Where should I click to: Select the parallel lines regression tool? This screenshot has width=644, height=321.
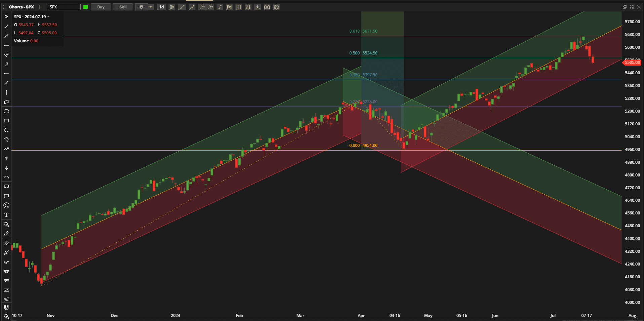pos(6,299)
